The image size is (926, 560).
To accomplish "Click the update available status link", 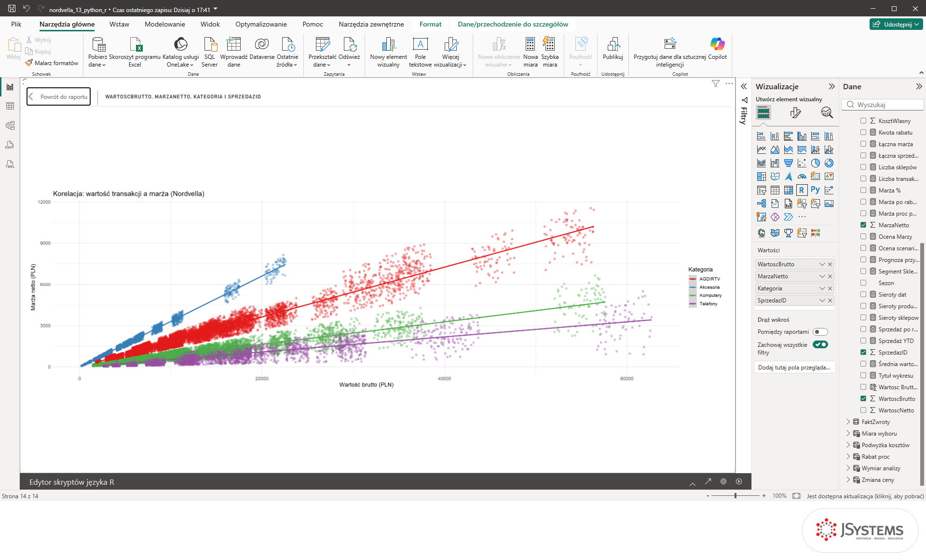I will pos(865,496).
